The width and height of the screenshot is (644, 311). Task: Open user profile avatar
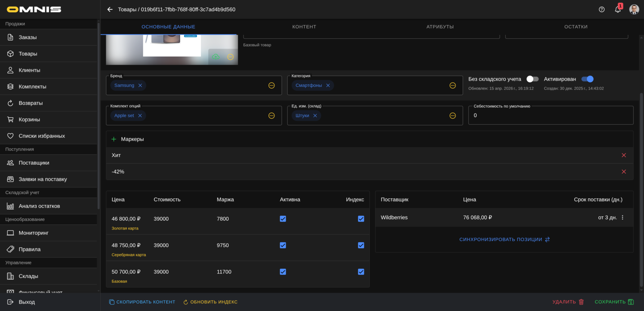click(634, 9)
